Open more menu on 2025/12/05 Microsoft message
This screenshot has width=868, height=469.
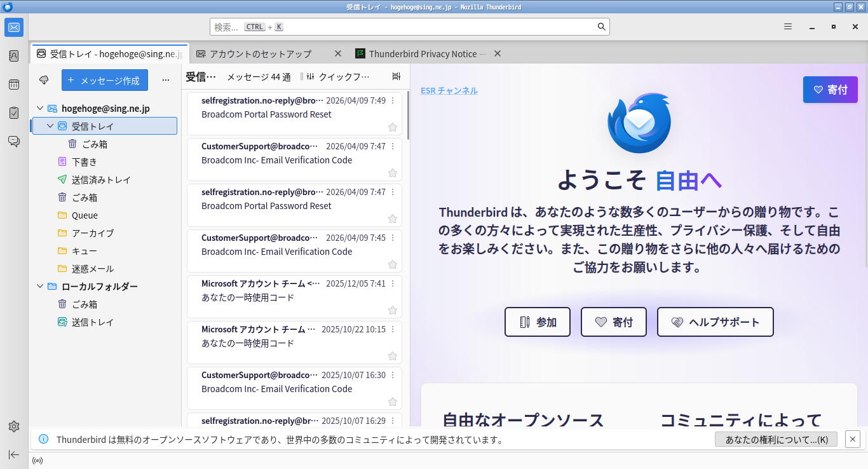pyautogui.click(x=393, y=283)
